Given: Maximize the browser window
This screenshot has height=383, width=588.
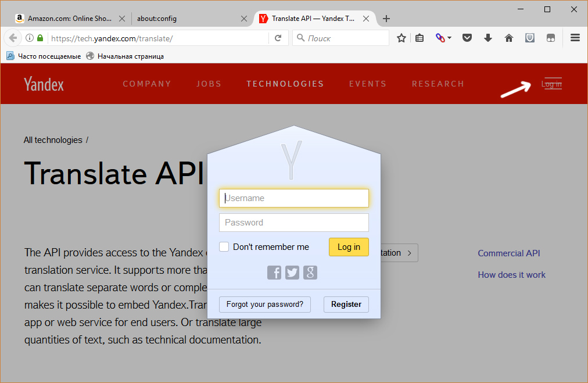Looking at the screenshot, I should (547, 9).
